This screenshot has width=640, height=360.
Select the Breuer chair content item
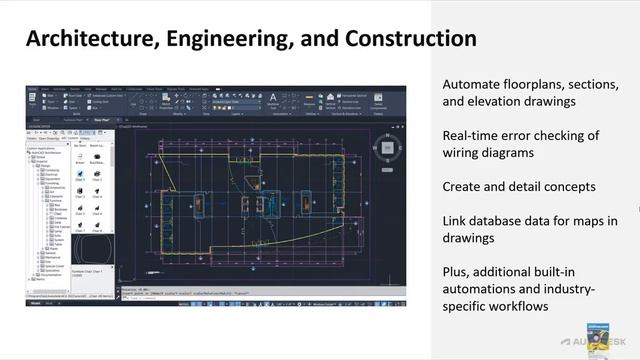point(80,158)
